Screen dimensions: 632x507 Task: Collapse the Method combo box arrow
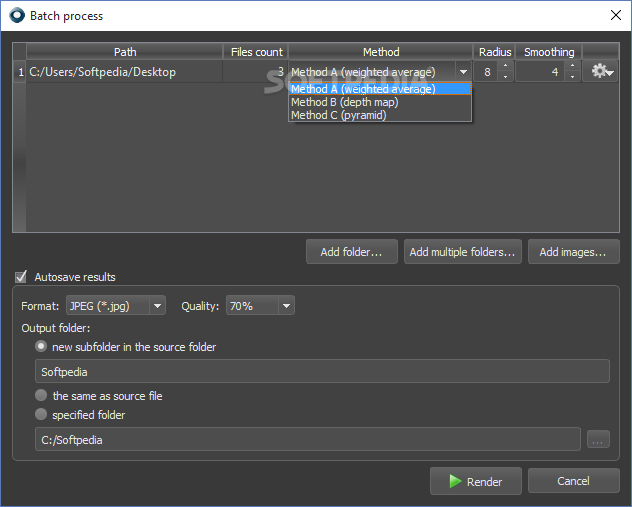(x=464, y=72)
